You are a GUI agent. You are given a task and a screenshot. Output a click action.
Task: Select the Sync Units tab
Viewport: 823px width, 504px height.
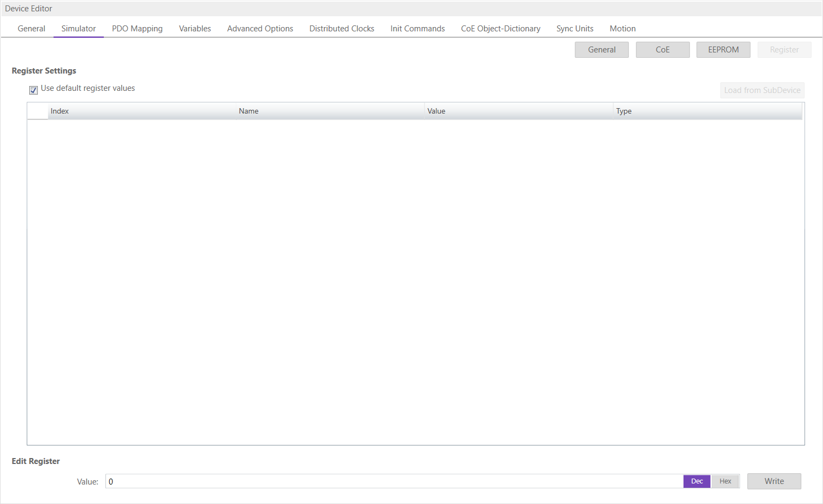click(x=574, y=29)
